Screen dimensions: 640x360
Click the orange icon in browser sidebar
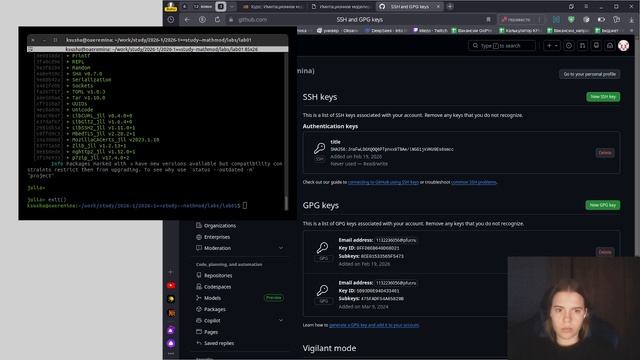coord(171,313)
